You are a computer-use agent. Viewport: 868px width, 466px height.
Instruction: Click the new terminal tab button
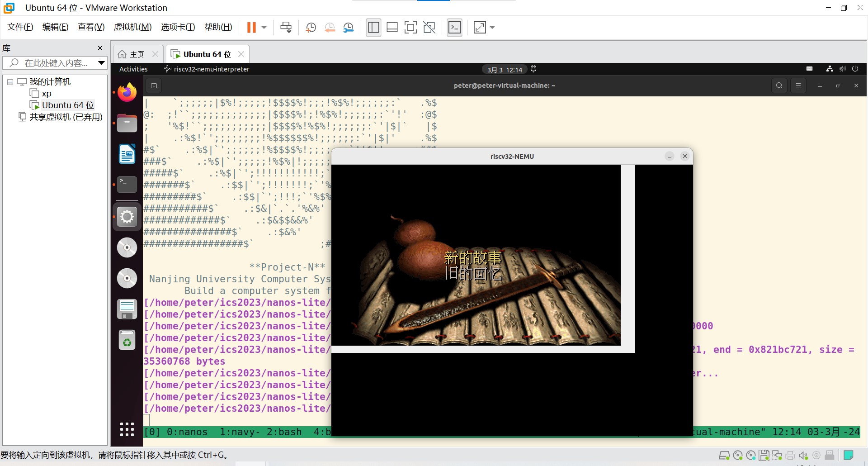click(x=154, y=86)
